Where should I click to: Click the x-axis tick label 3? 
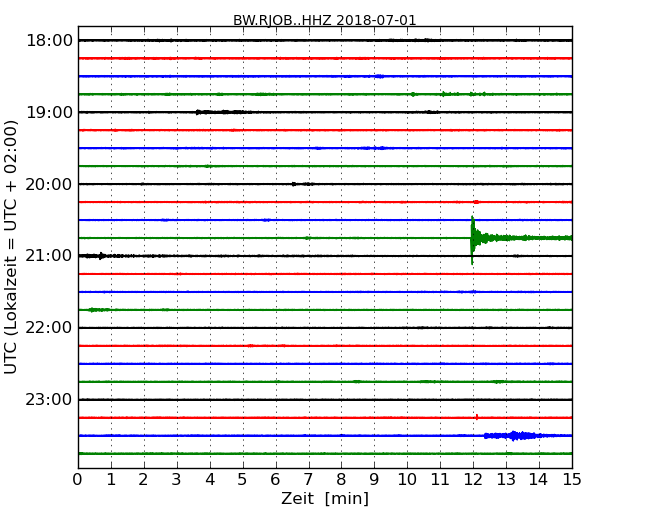(x=177, y=480)
